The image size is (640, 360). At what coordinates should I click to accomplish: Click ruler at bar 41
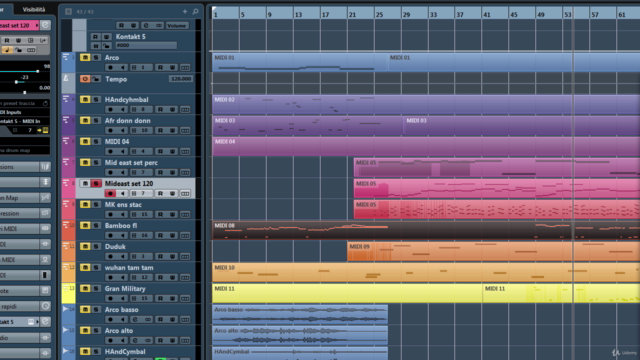(x=487, y=14)
